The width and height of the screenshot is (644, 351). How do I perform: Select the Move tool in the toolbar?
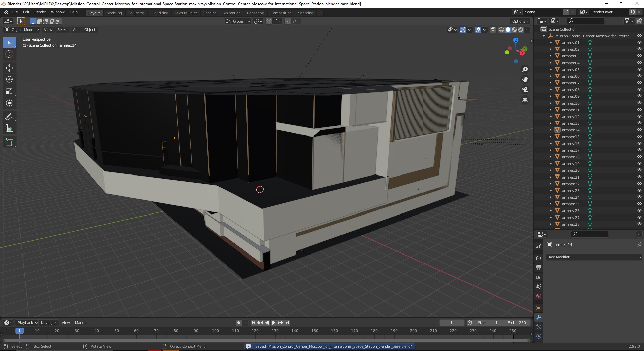[9, 68]
